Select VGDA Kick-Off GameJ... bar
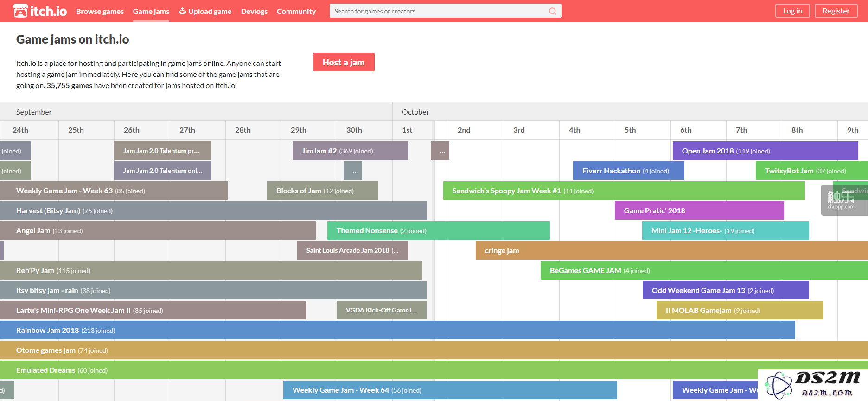Screen dimensions: 868x401 tap(382, 310)
